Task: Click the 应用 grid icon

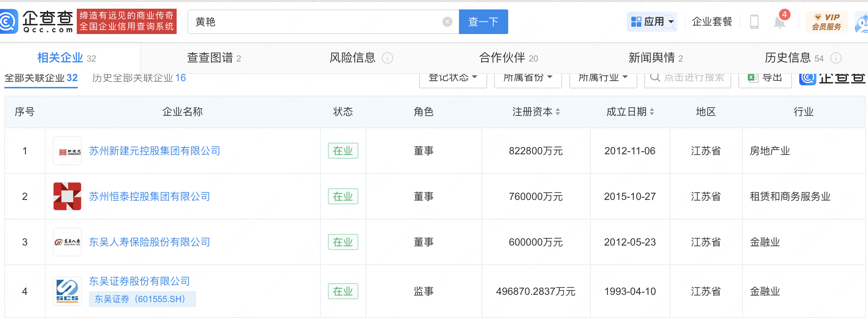Action: [636, 22]
